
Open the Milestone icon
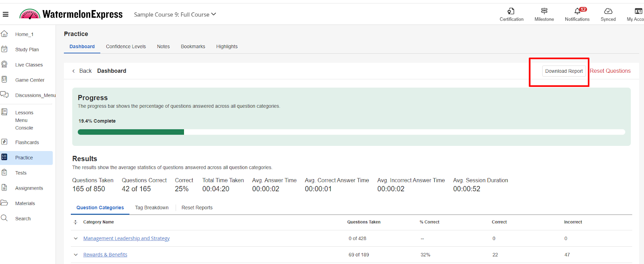point(544,11)
